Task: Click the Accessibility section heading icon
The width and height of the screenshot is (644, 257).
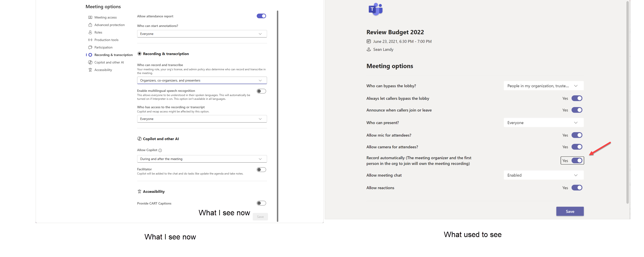Action: 139,192
